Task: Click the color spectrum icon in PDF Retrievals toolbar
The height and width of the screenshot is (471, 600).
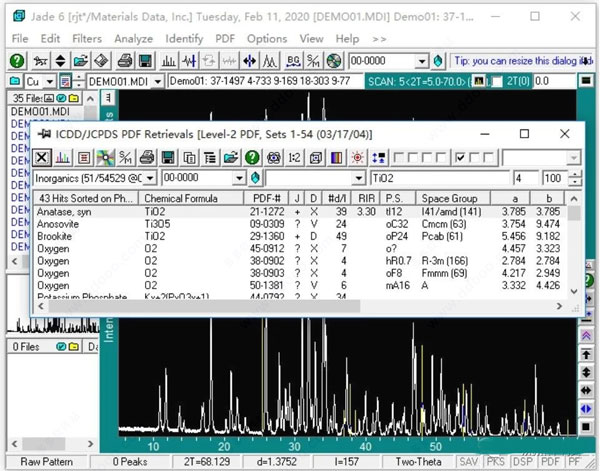Action: [x=336, y=157]
